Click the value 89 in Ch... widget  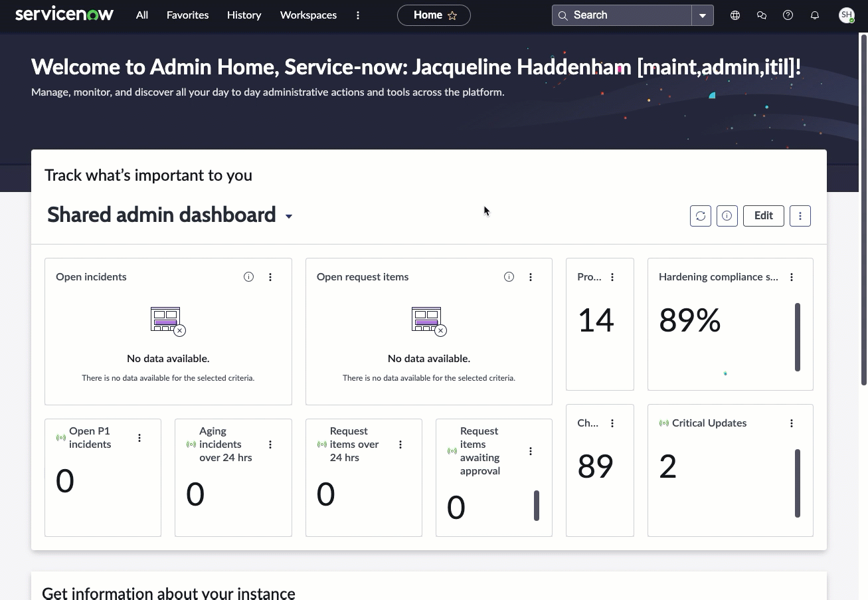coord(596,466)
